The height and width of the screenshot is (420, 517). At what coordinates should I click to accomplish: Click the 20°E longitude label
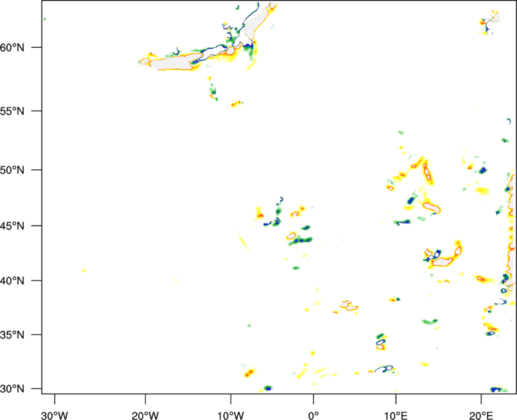(481, 415)
